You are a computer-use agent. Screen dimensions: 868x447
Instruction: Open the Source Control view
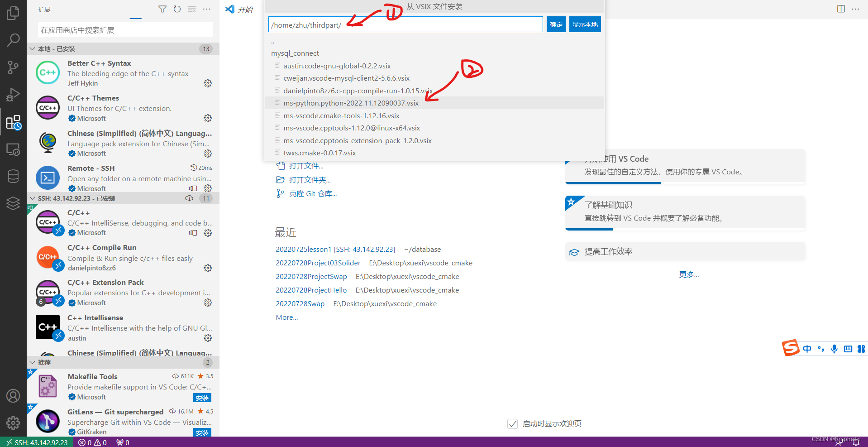[13, 68]
